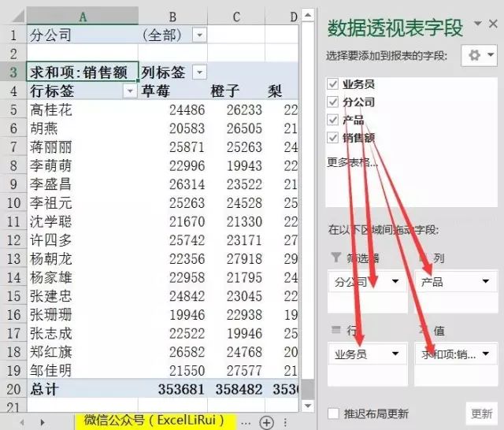Viewport: 504px width, 430px height.
Task: Open the 分公司 dropdown in the filter area
Action: [x=395, y=281]
